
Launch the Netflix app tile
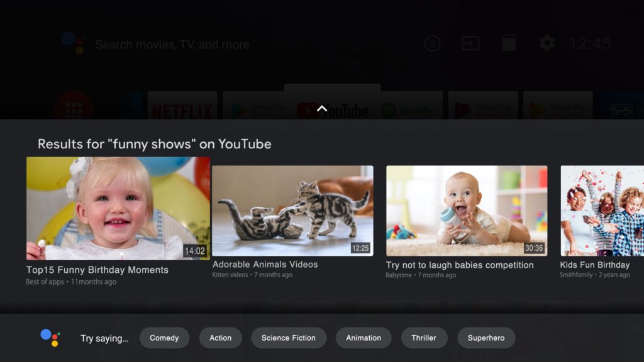click(x=182, y=107)
